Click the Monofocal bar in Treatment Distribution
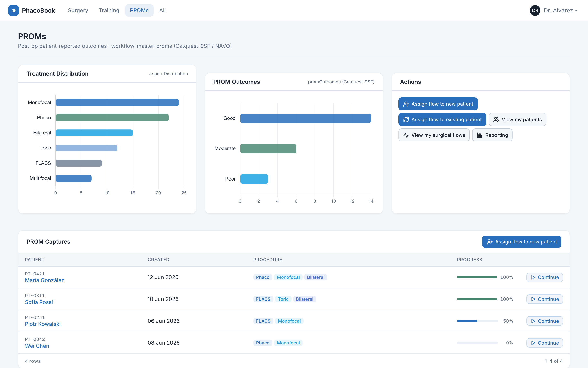The height and width of the screenshot is (368, 588). tap(117, 102)
